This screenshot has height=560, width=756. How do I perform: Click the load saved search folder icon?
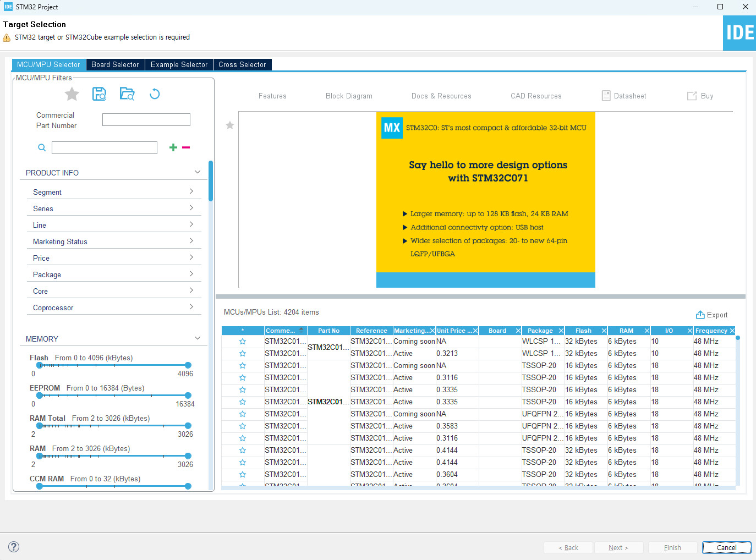(127, 94)
